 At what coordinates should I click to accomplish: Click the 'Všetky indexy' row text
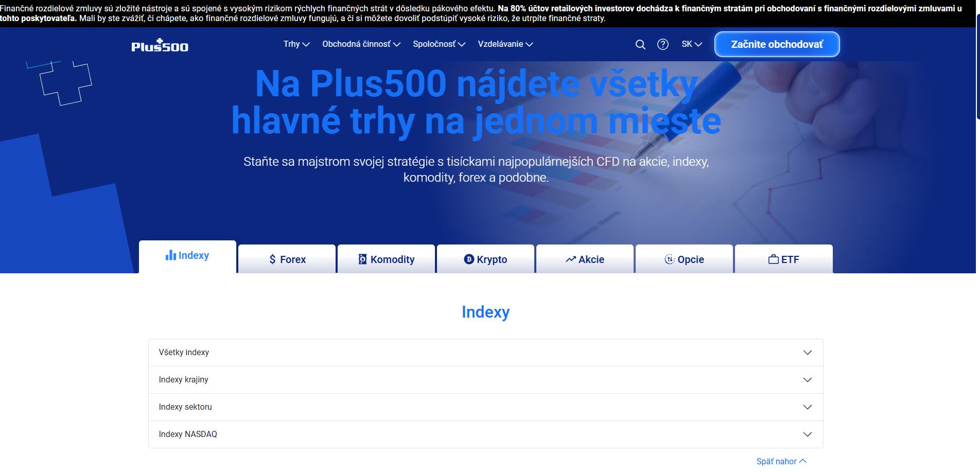pos(184,353)
